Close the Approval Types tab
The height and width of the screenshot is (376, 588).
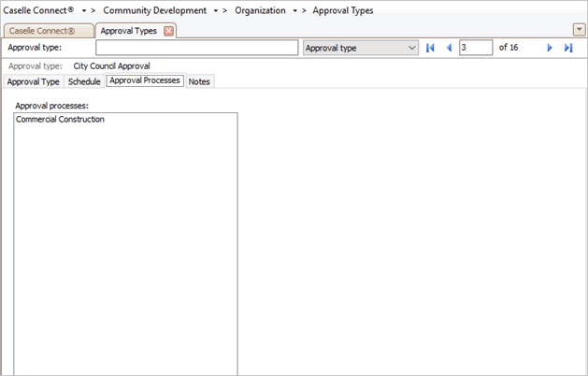pyautogui.click(x=168, y=31)
